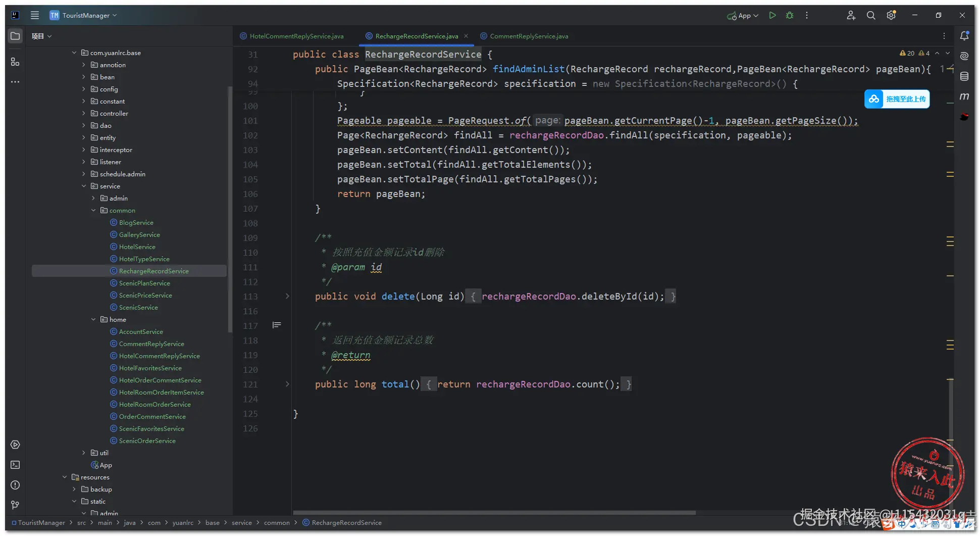Image resolution: width=980 pixels, height=536 pixels.
Task: Click the warnings count indicator
Action: [914, 53]
